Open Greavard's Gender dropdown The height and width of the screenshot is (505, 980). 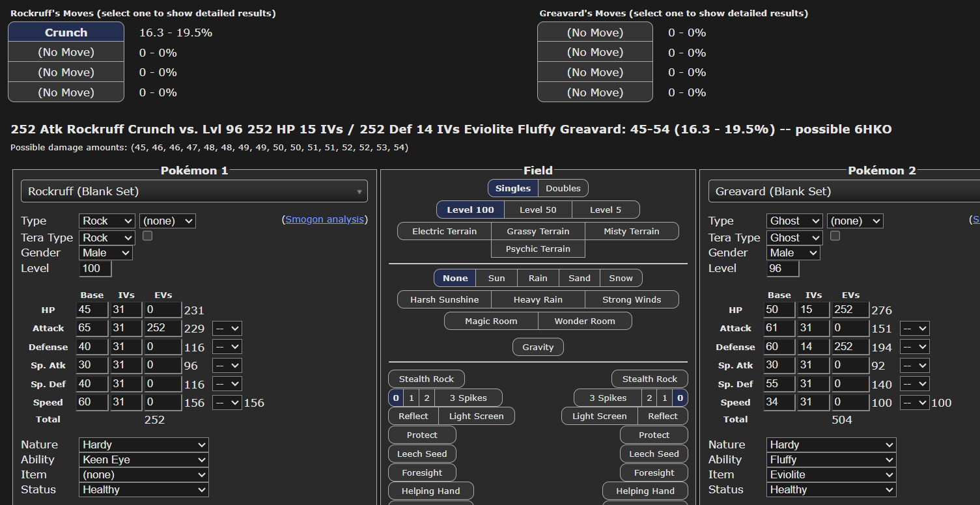pos(793,252)
